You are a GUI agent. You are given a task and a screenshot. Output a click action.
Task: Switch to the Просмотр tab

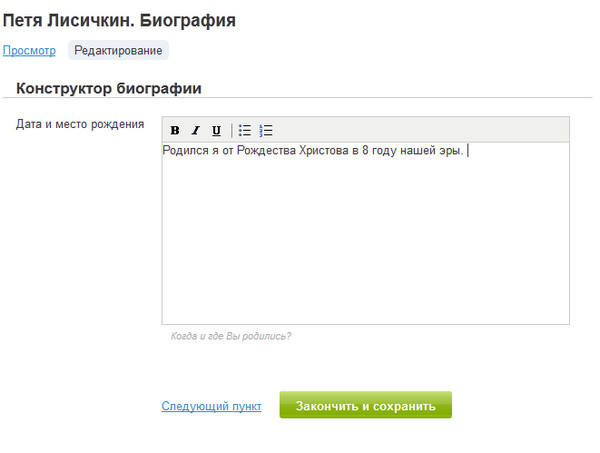tap(29, 49)
